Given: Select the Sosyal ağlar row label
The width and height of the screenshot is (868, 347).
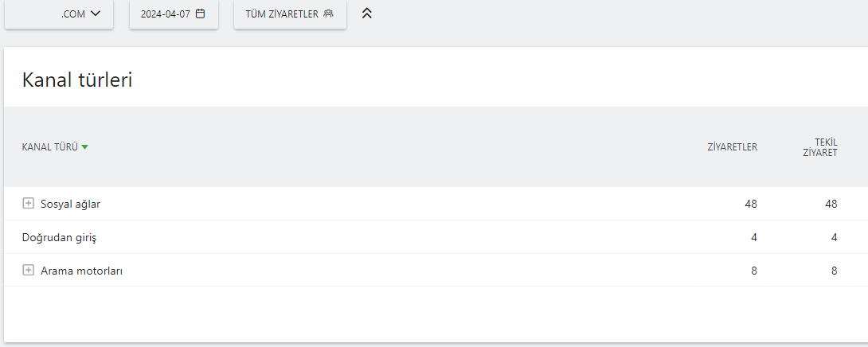Looking at the screenshot, I should (70, 204).
